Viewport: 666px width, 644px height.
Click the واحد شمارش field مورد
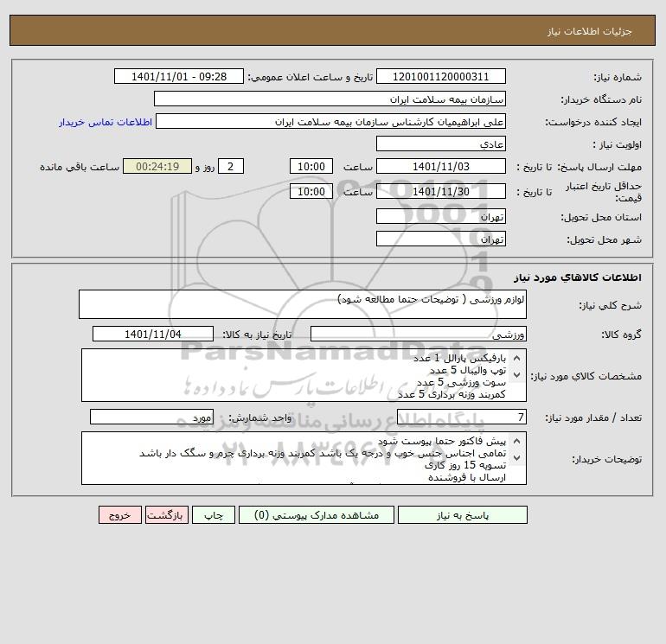(151, 418)
